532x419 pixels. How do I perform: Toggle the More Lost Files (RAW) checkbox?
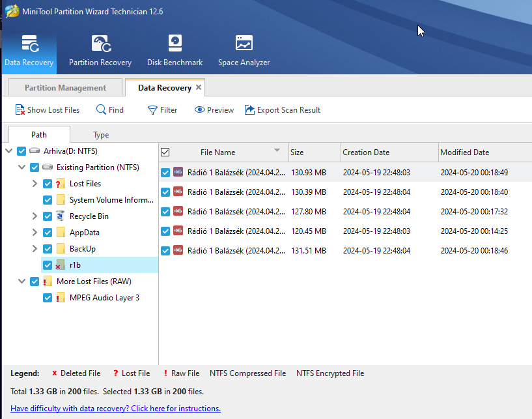35,282
